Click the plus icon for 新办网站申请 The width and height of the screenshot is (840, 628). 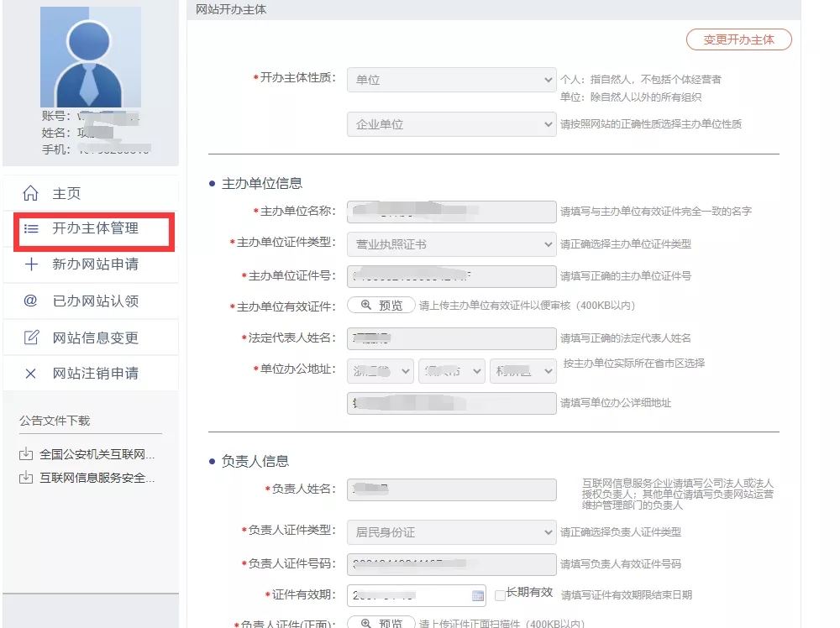[x=31, y=264]
